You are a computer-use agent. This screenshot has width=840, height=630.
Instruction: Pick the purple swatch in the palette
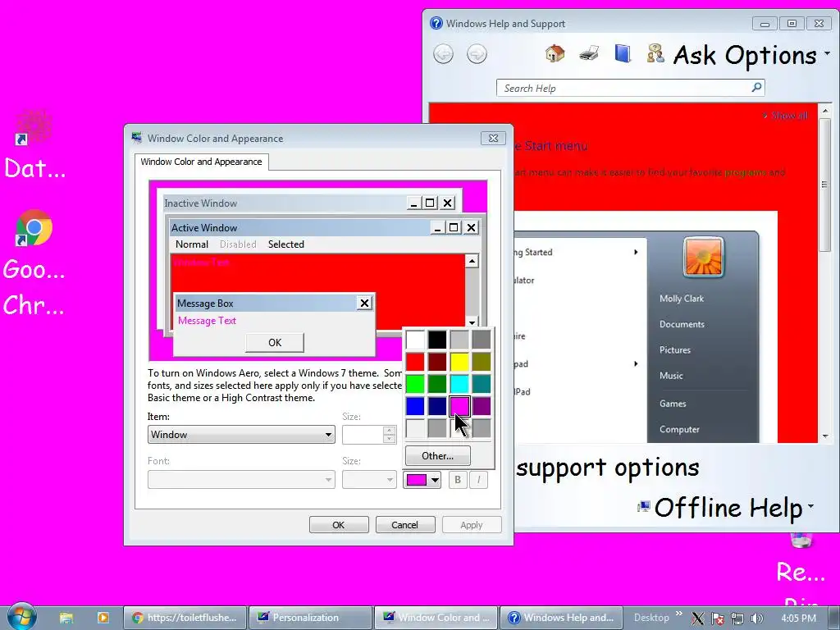(482, 406)
